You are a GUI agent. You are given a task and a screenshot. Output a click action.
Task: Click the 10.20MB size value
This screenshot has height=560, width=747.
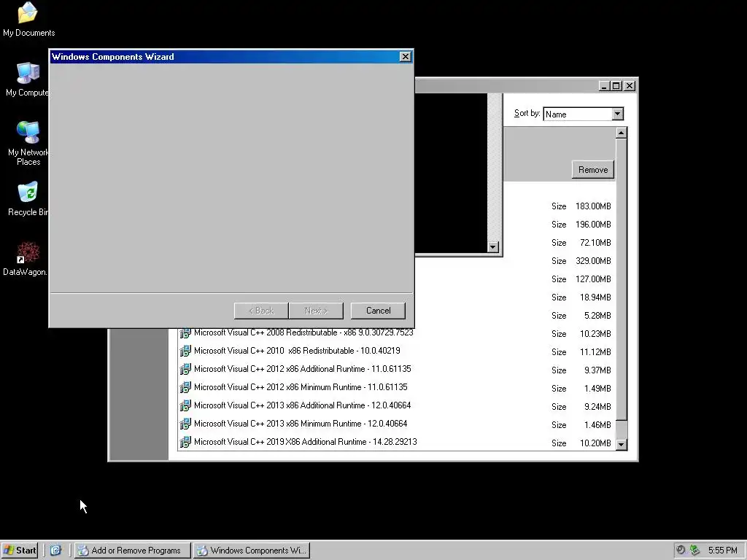(x=595, y=443)
